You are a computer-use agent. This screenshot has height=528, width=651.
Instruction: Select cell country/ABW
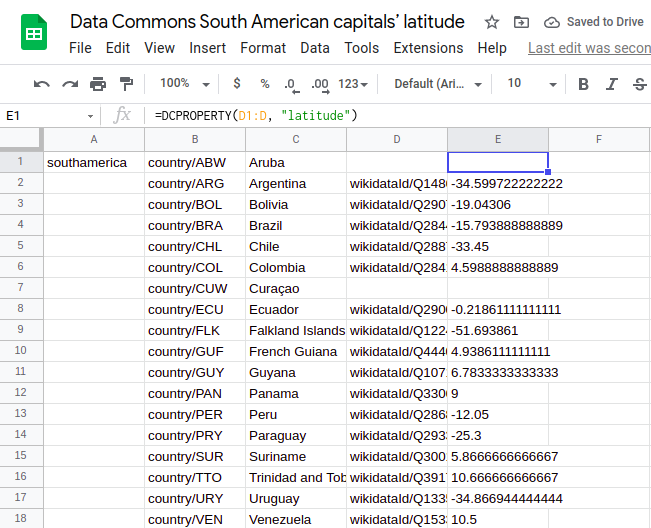(195, 162)
